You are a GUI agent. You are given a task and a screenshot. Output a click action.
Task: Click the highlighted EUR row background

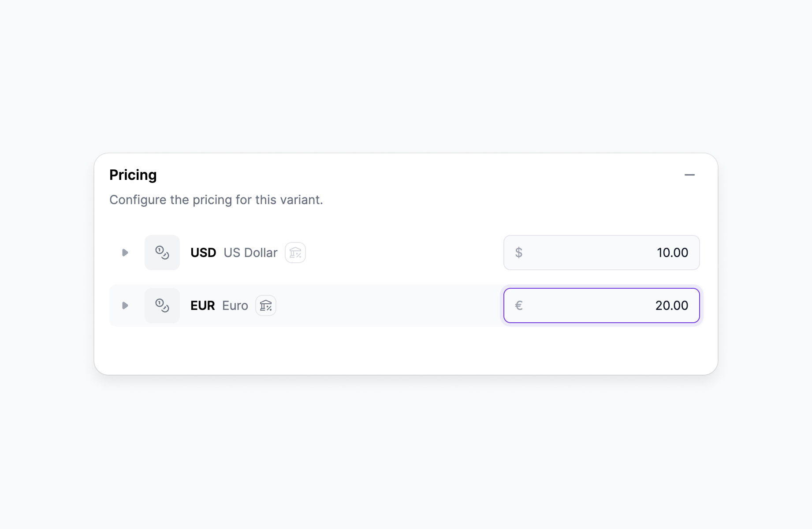click(x=388, y=305)
